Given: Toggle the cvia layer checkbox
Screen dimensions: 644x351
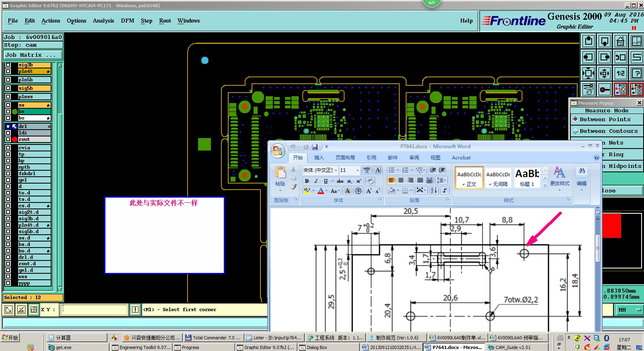Looking at the screenshot, I should [x=8, y=148].
